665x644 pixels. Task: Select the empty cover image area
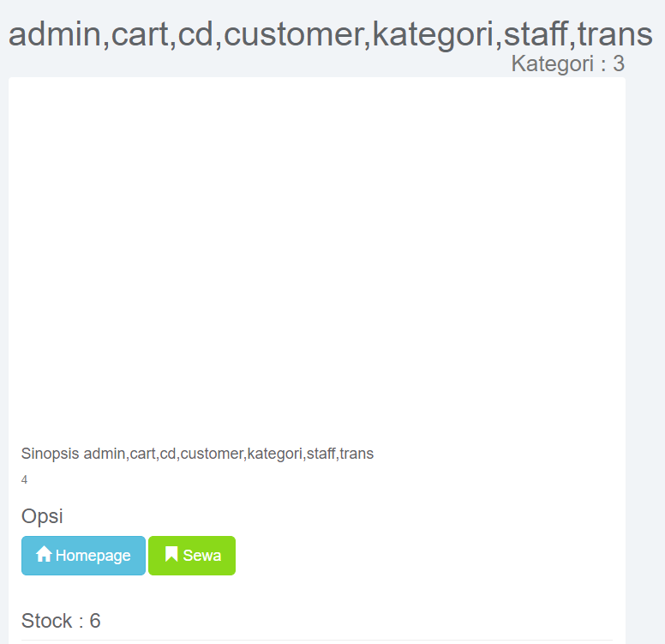[x=317, y=257]
